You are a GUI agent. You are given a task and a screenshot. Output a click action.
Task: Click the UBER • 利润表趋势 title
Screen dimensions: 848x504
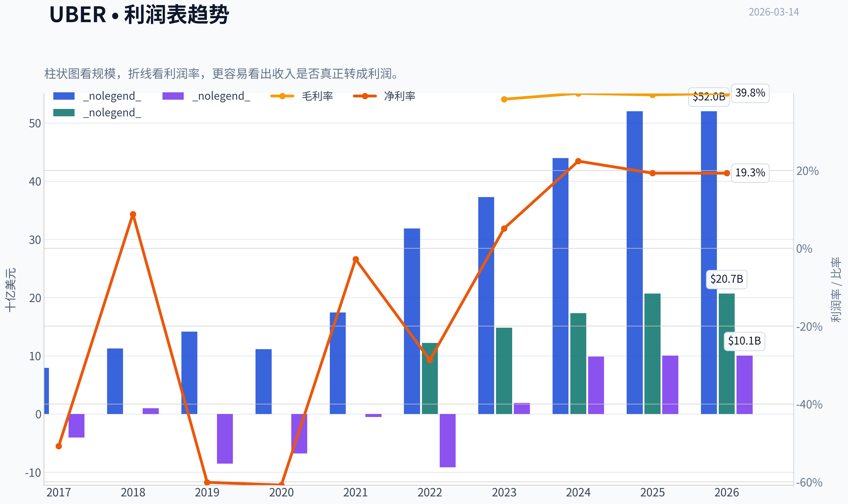(x=139, y=15)
